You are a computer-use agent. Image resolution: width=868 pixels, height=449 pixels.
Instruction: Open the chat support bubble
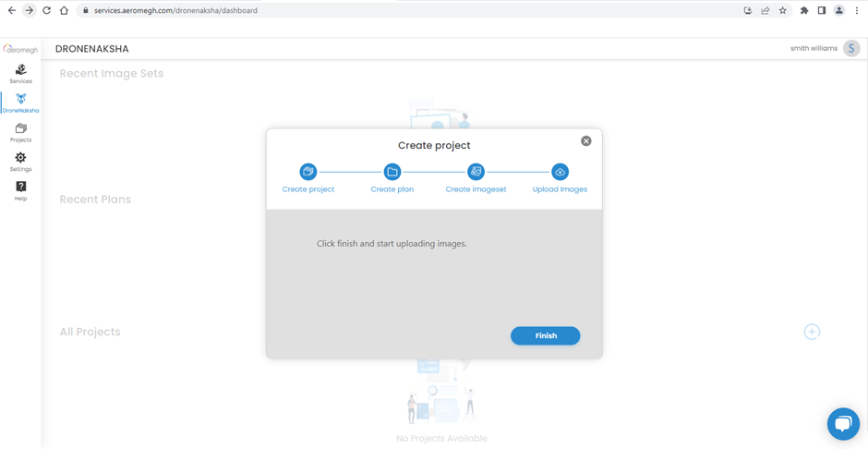[x=842, y=424]
